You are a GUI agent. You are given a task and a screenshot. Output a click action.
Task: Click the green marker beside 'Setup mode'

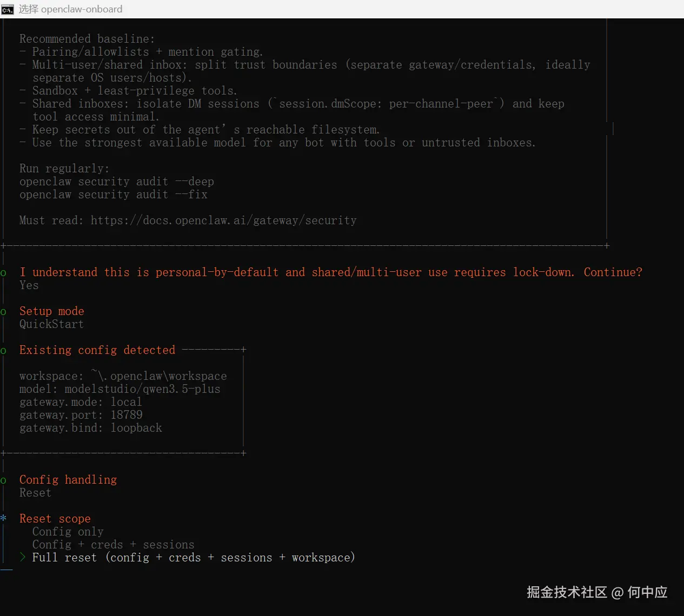3,312
